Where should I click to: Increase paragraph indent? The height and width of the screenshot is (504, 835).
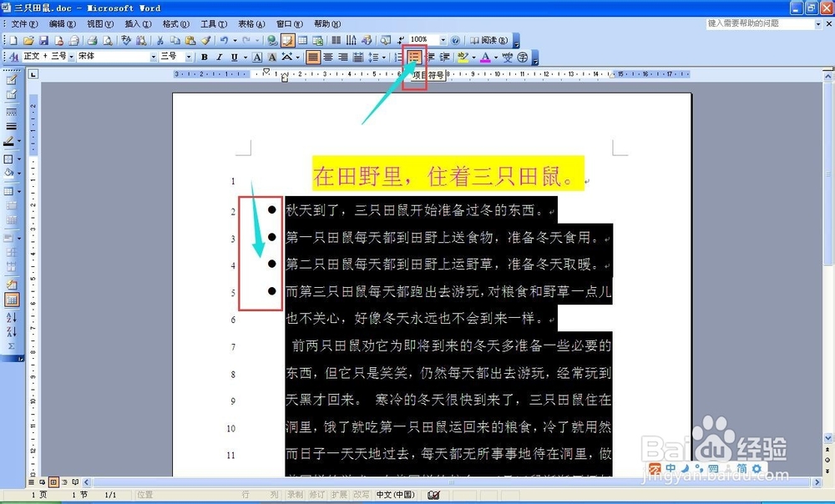[x=445, y=57]
